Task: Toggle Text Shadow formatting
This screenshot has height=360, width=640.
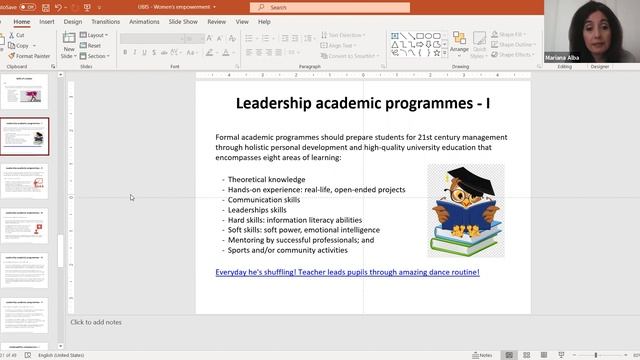Action: coord(154,52)
